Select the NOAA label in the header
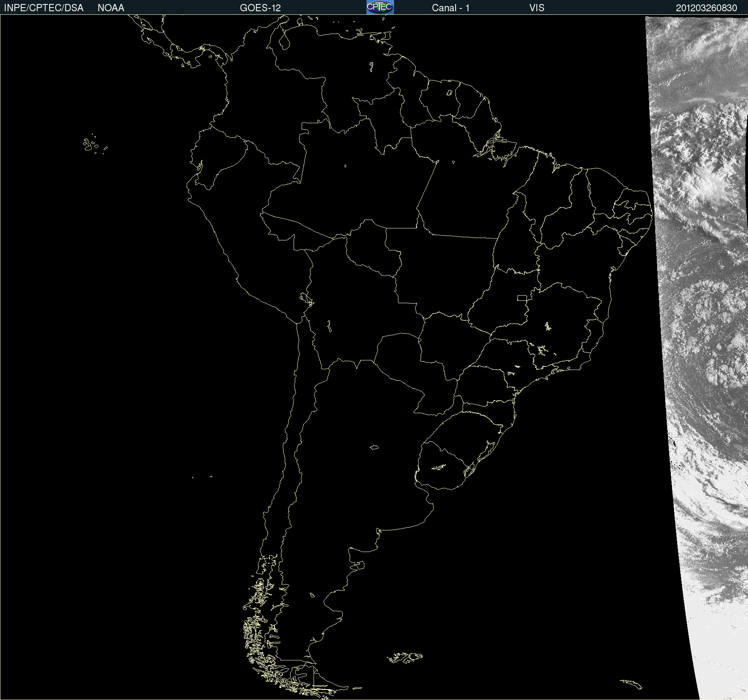Image resolution: width=748 pixels, height=700 pixels. coord(111,8)
